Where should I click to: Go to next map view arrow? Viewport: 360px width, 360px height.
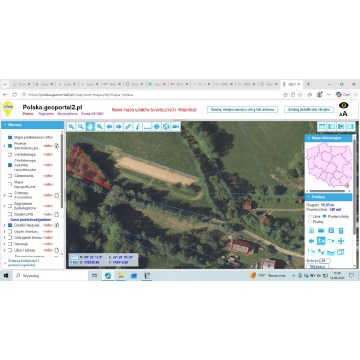(118, 127)
